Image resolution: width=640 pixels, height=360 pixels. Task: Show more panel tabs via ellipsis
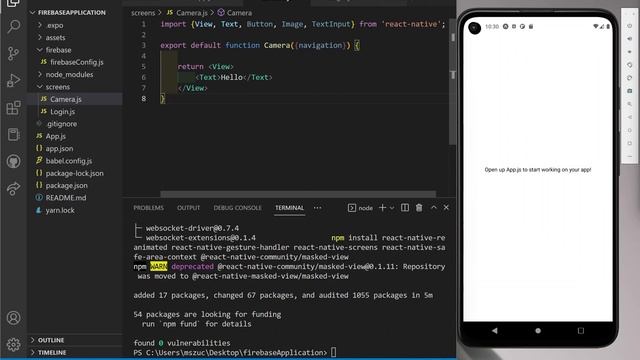click(318, 208)
